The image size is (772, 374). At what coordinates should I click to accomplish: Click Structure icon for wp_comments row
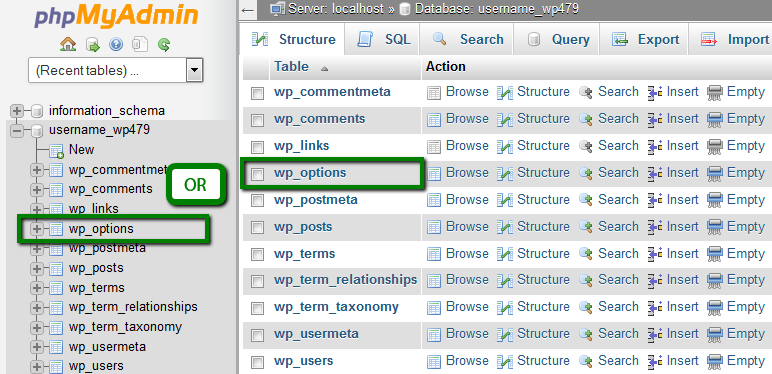pyautogui.click(x=505, y=120)
